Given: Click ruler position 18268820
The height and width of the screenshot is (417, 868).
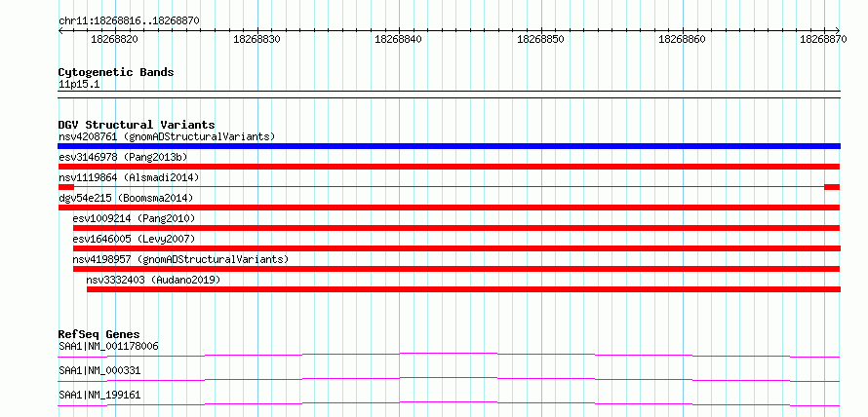Looking at the screenshot, I should click(114, 39).
